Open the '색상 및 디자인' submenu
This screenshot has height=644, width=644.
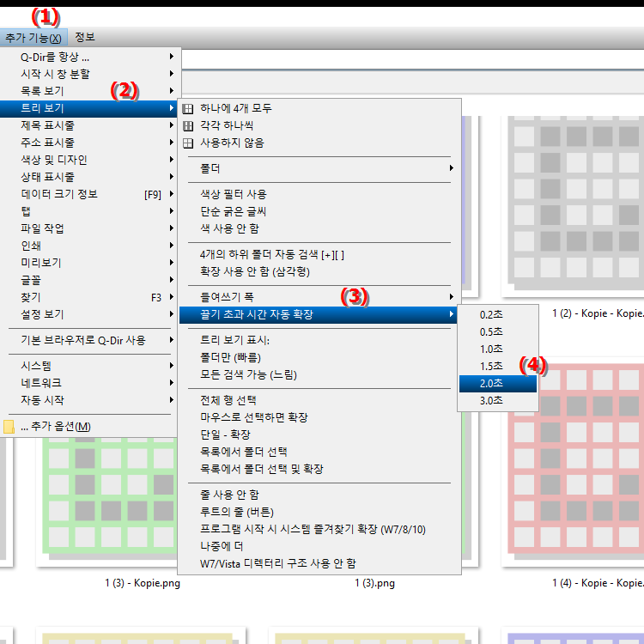(88, 161)
